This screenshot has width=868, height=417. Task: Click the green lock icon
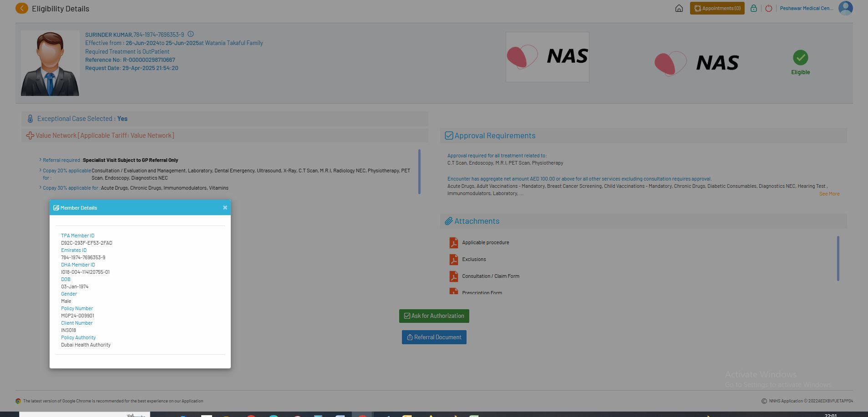coord(754,9)
